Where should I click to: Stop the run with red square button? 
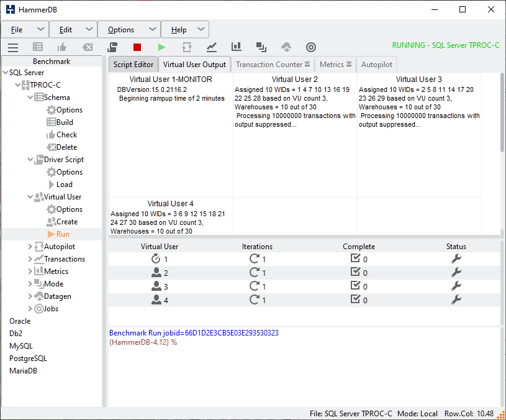pyautogui.click(x=137, y=47)
